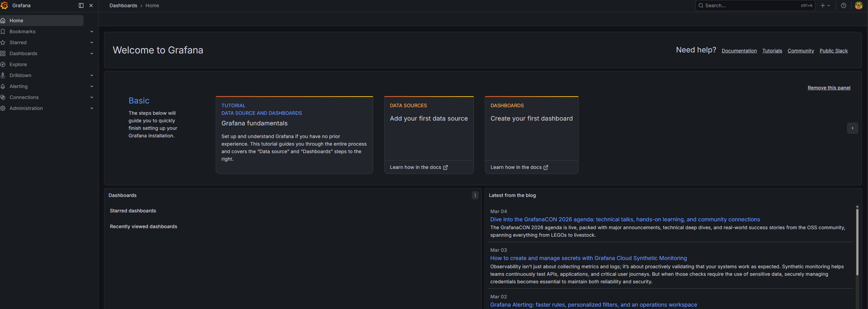Click the blog scrollbar up arrow

(857, 207)
